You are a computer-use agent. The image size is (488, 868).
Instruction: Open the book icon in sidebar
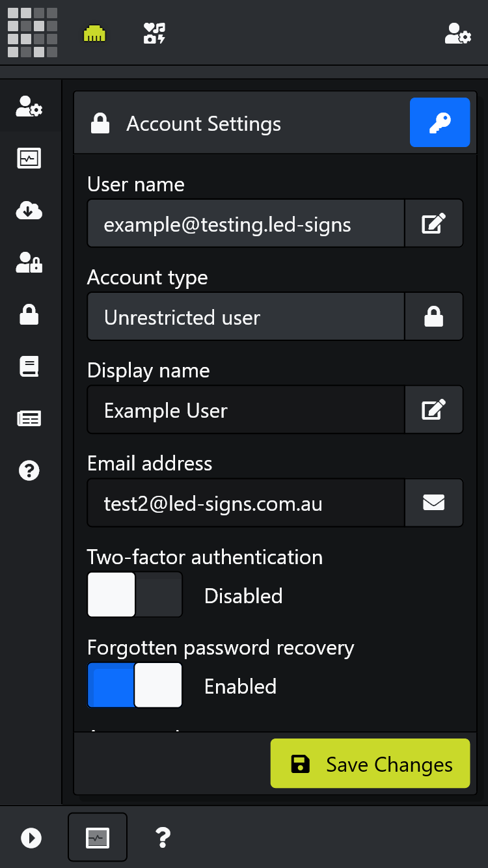[29, 367]
